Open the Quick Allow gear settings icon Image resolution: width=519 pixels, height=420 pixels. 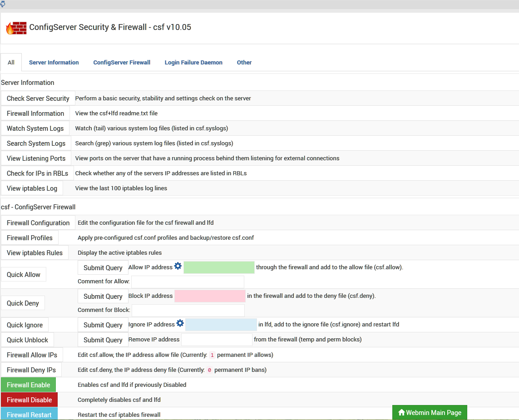[178, 266]
